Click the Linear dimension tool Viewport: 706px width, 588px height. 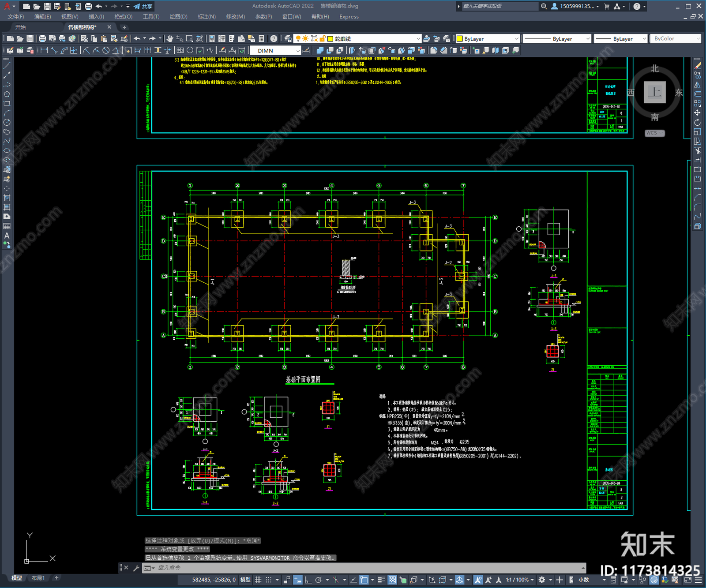44,50
